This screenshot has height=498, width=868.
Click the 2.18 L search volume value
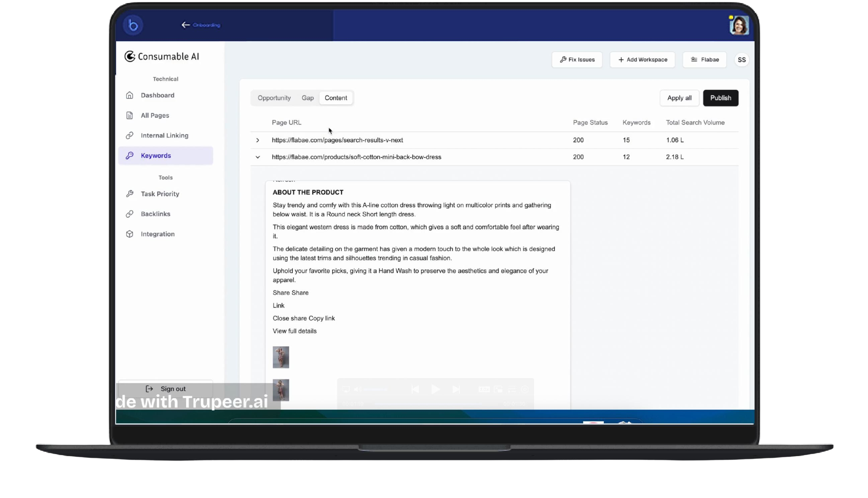point(675,157)
